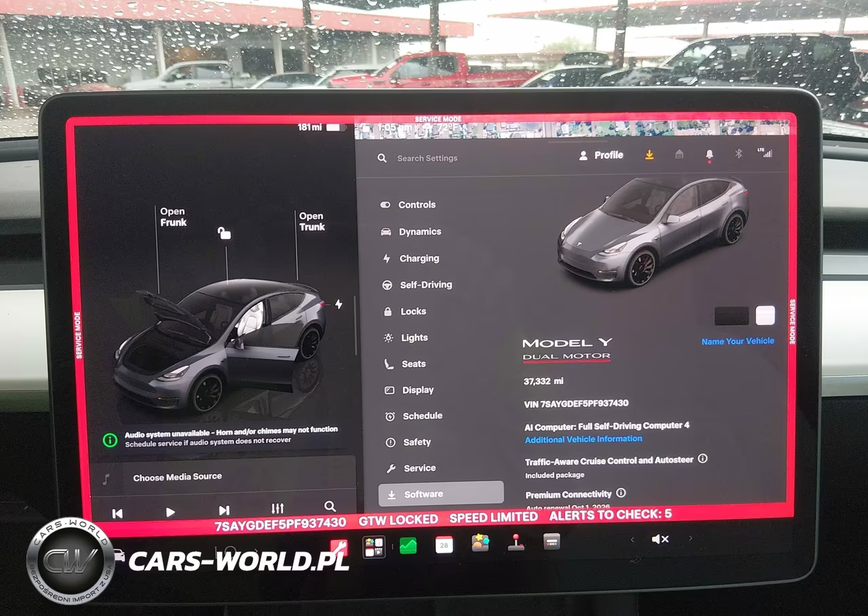Tap the charge port lightning bolt icon
868x616 pixels.
point(338,304)
